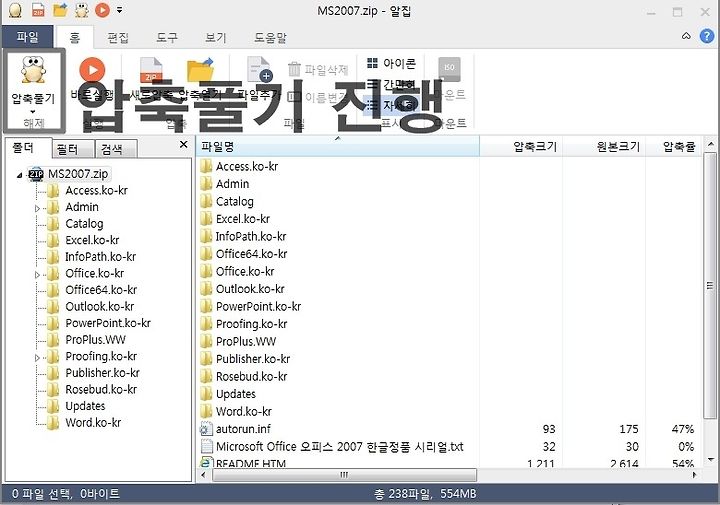Click the blue help question icon
This screenshot has width=720, height=505.
click(x=707, y=36)
